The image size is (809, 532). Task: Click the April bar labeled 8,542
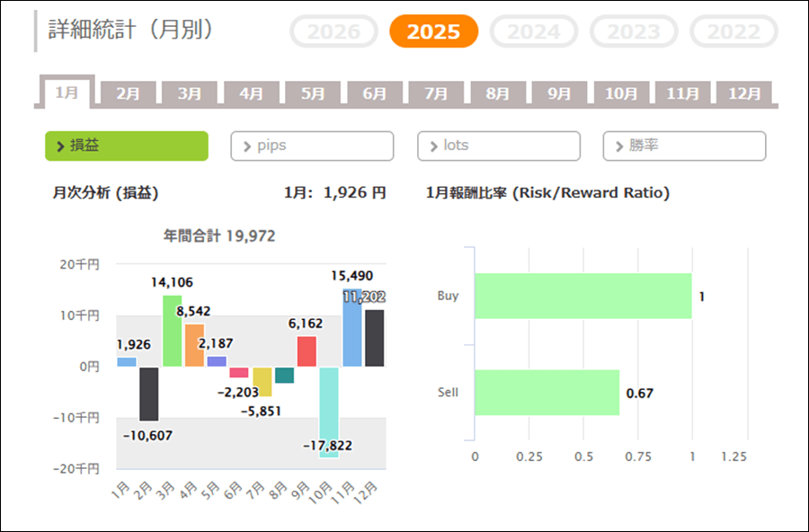coord(194,345)
